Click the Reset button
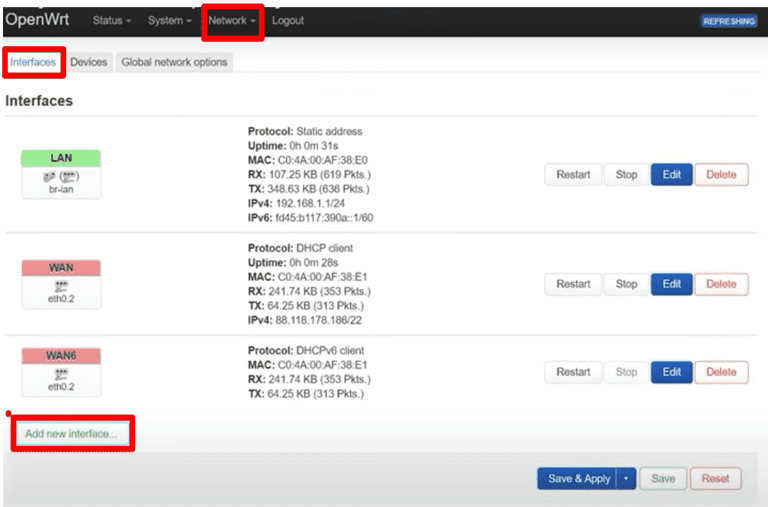The image size is (768, 507). coord(715,479)
